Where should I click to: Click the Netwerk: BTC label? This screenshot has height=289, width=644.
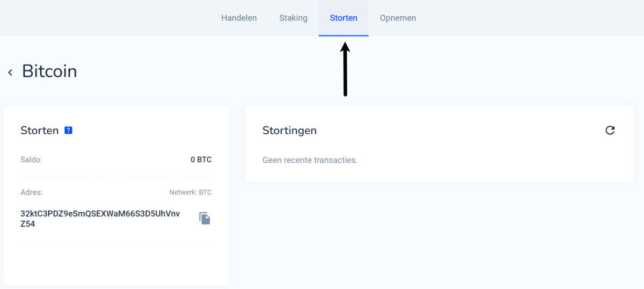(x=191, y=192)
